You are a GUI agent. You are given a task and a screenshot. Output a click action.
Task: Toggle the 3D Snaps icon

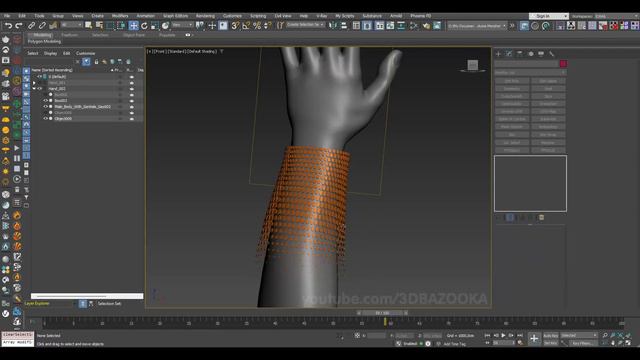pos(236,26)
